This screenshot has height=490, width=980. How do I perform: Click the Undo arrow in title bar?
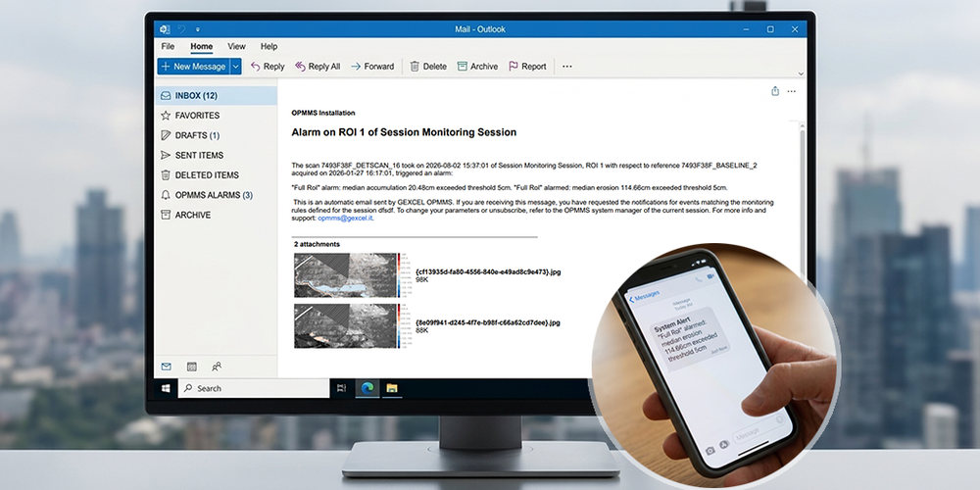tap(182, 28)
